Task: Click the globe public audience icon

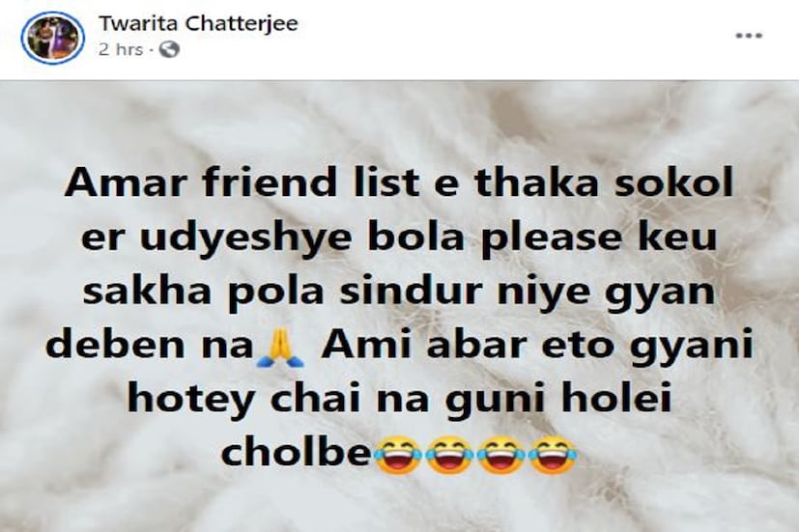Action: (x=169, y=50)
